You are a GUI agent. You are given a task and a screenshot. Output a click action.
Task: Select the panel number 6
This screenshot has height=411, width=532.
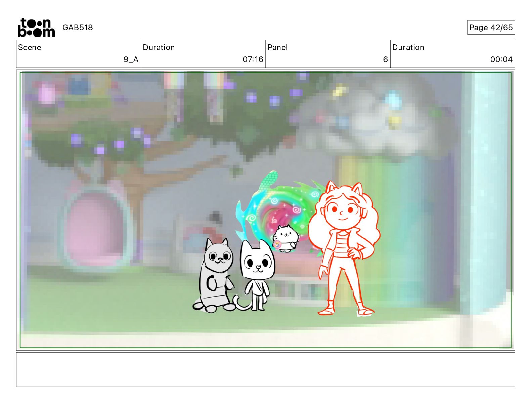tap(386, 59)
